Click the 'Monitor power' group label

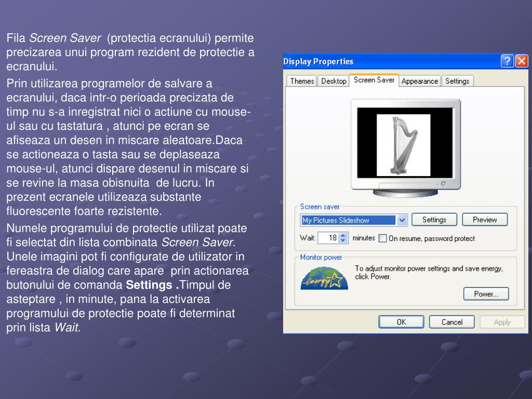pyautogui.click(x=321, y=257)
